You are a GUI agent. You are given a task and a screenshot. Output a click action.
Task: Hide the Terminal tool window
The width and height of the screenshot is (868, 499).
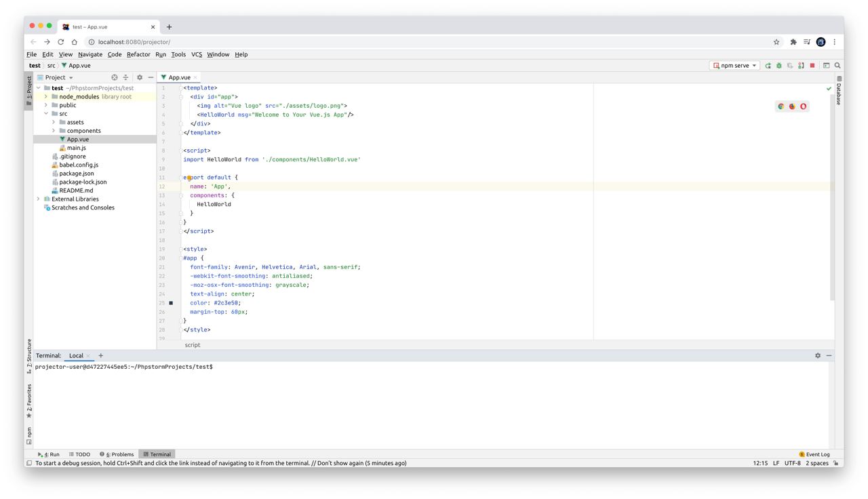pyautogui.click(x=829, y=355)
